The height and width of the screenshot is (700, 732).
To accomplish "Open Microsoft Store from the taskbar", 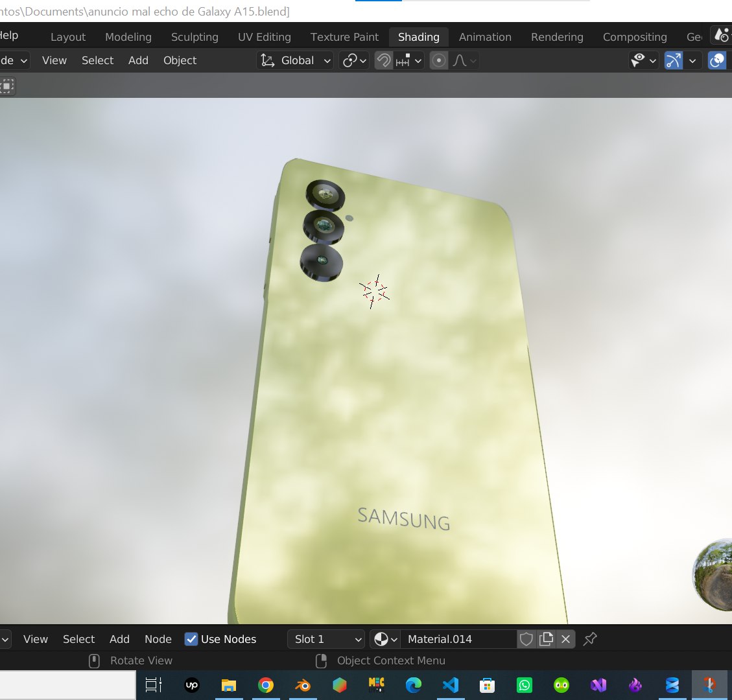I will 487,685.
